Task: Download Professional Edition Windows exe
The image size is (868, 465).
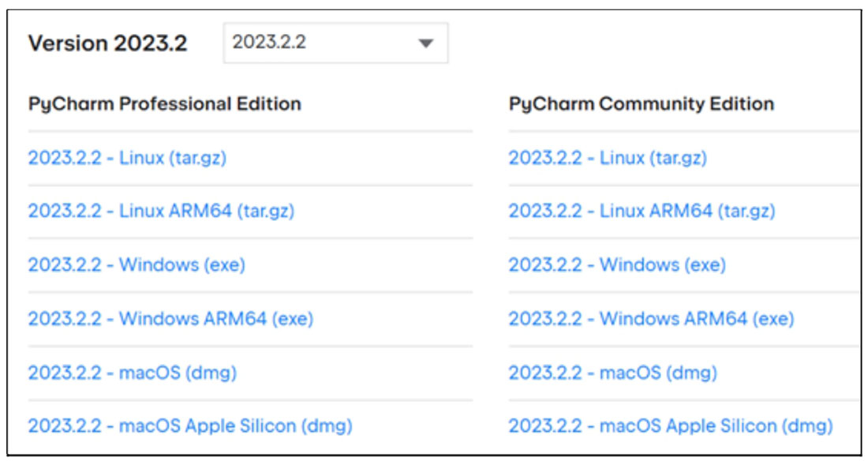Action: click(x=137, y=264)
